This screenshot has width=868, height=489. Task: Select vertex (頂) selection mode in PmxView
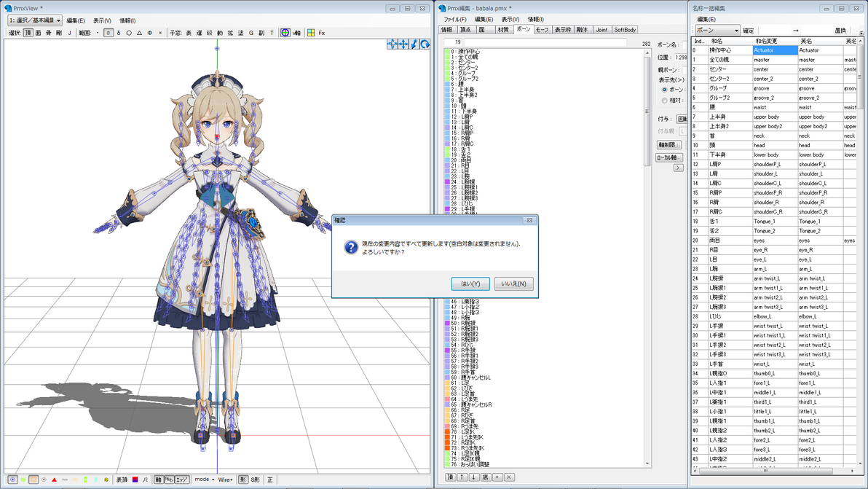28,33
